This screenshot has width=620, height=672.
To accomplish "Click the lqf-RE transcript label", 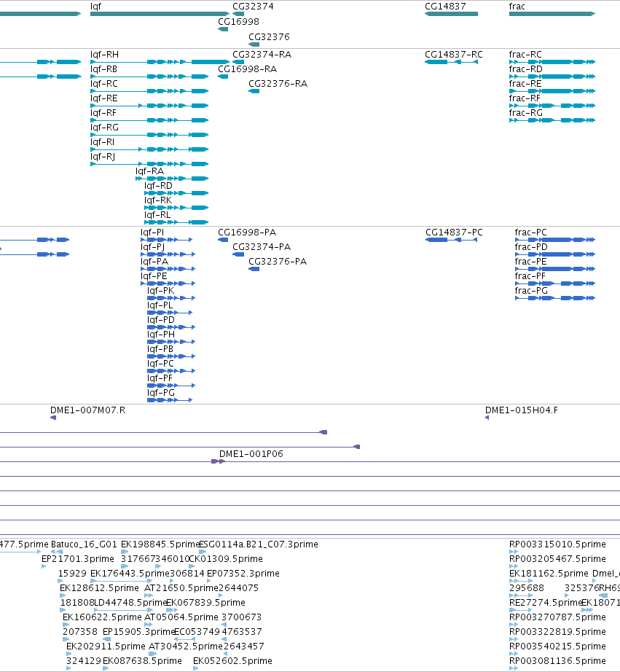I will (x=103, y=98).
